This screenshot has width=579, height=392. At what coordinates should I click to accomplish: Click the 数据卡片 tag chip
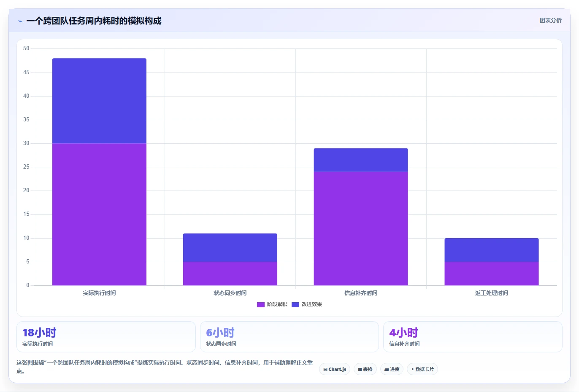[422, 369]
